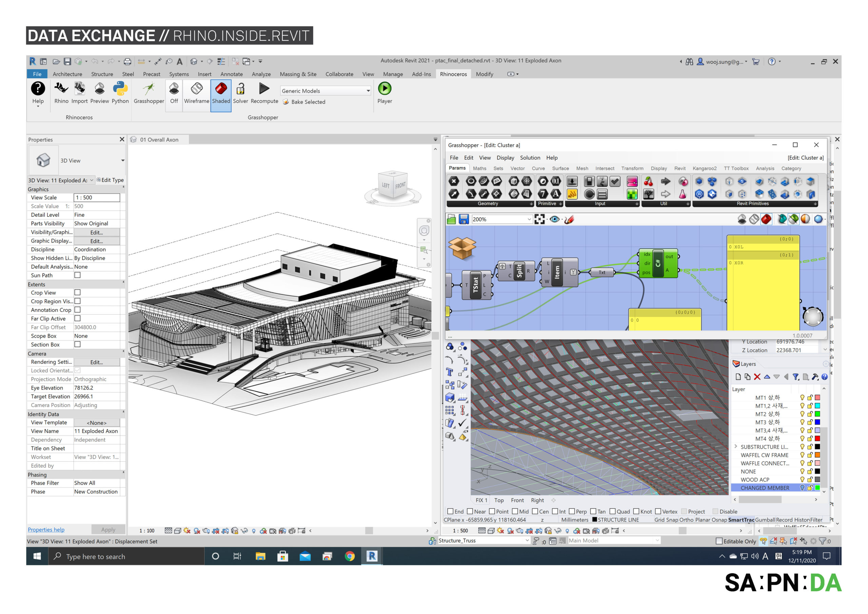
Task: Save the Grasshopper document with disk icon
Action: point(463,219)
